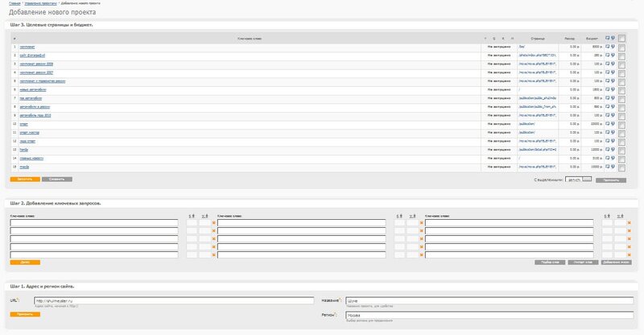Click the shield icon in keyword row 13
The width and height of the screenshot is (644, 335).
coord(613,150)
